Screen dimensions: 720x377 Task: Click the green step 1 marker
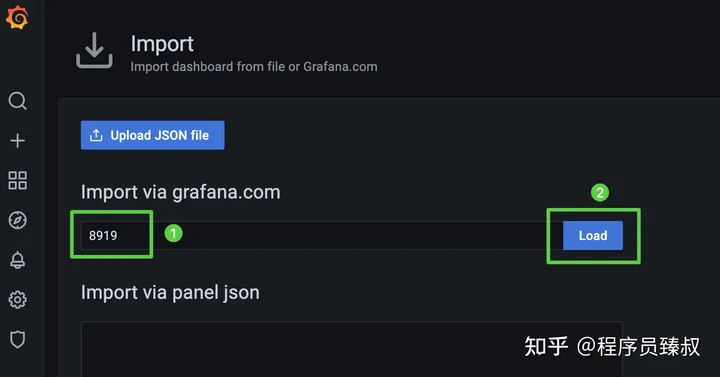[174, 233]
